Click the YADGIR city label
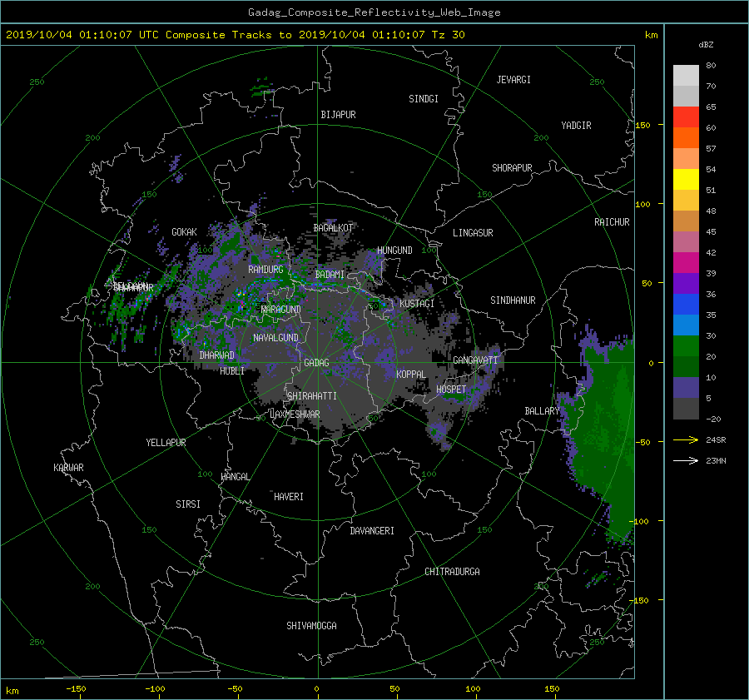The image size is (749, 700). click(576, 126)
